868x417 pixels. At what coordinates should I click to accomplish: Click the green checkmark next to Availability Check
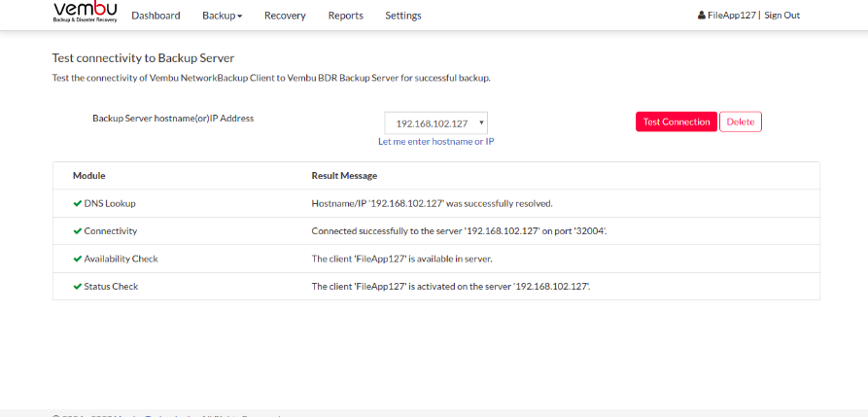click(78, 259)
